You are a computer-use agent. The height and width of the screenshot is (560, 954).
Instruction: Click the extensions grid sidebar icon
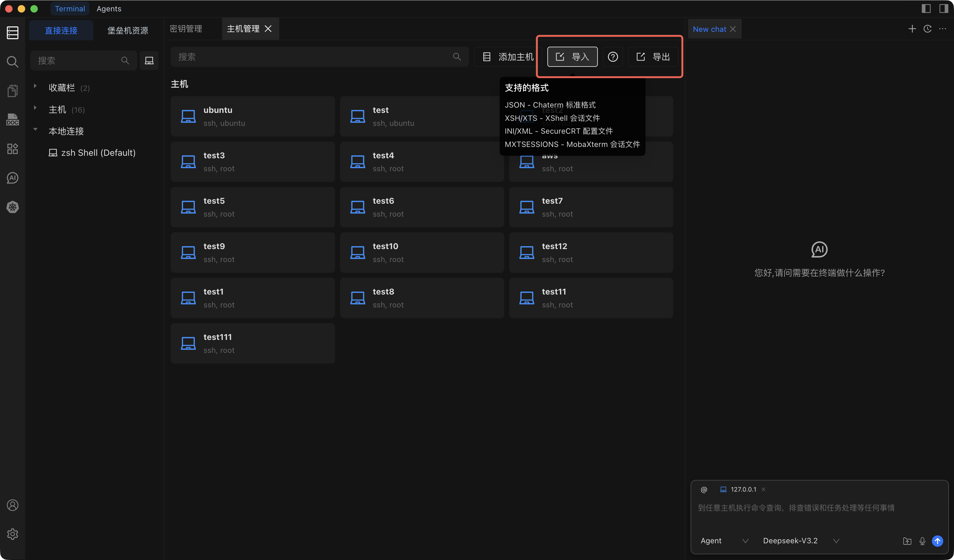coord(13,149)
